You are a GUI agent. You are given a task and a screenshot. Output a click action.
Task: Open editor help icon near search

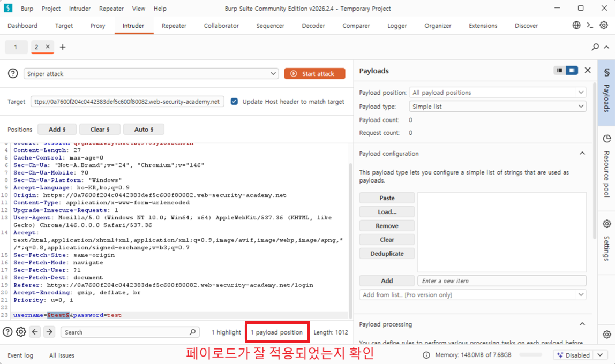(7, 332)
